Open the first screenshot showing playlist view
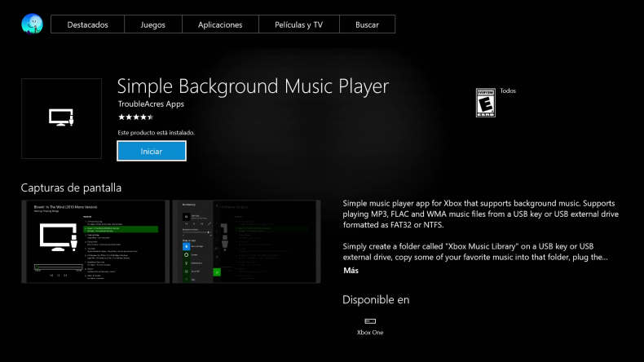Image resolution: width=644 pixels, height=362 pixels. tap(95, 241)
